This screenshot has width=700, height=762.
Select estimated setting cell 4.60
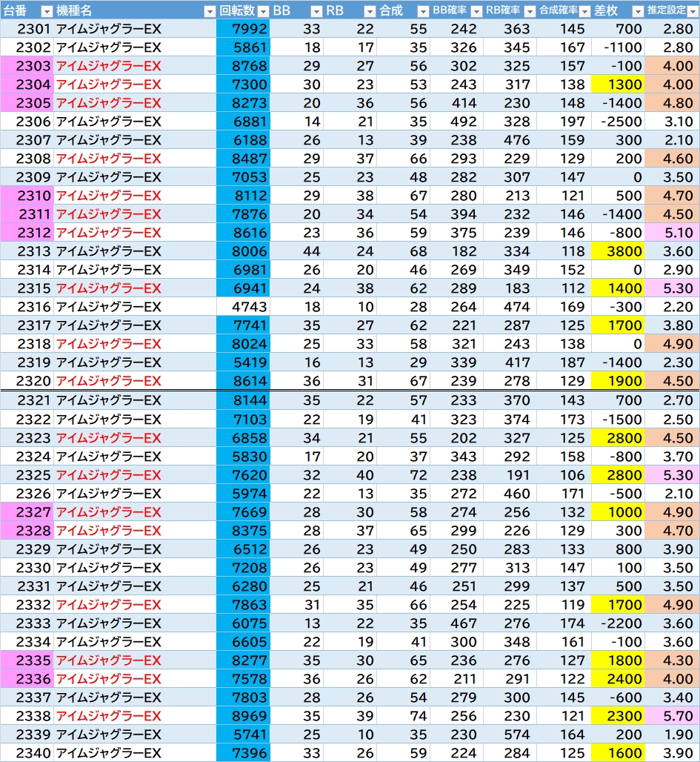pos(673,159)
